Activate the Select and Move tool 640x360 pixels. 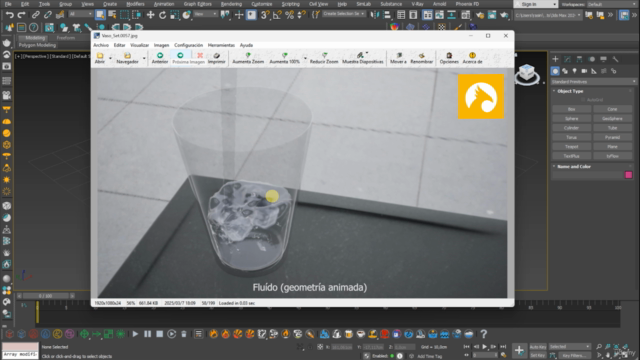click(x=151, y=15)
